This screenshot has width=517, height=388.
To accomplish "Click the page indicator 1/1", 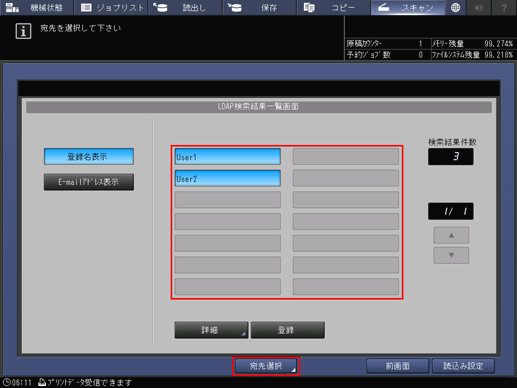I will 451,211.
